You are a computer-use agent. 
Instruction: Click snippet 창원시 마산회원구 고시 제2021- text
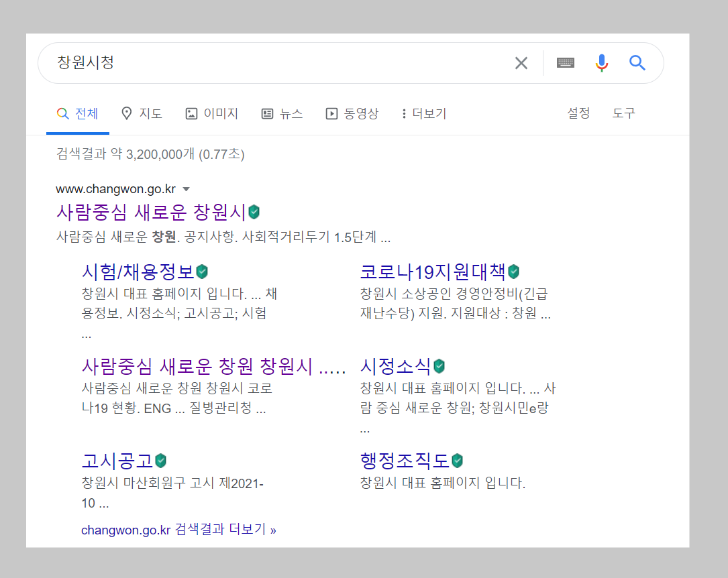point(172,483)
